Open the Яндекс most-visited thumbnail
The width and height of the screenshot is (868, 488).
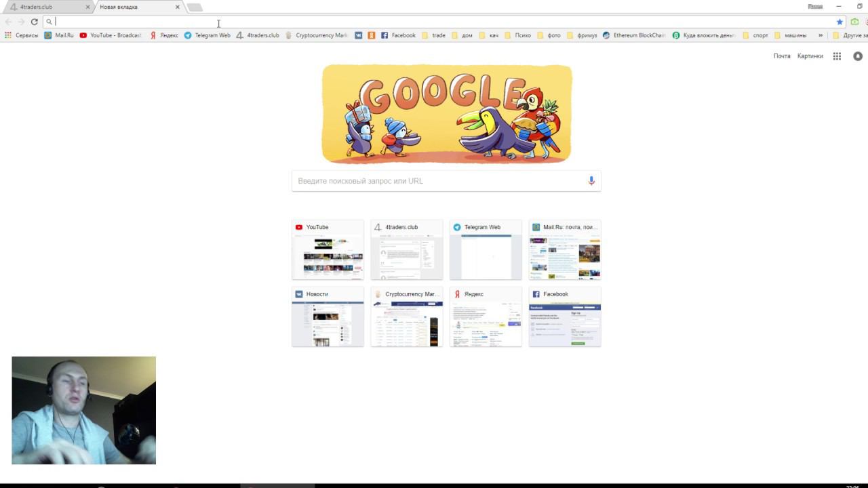(486, 317)
